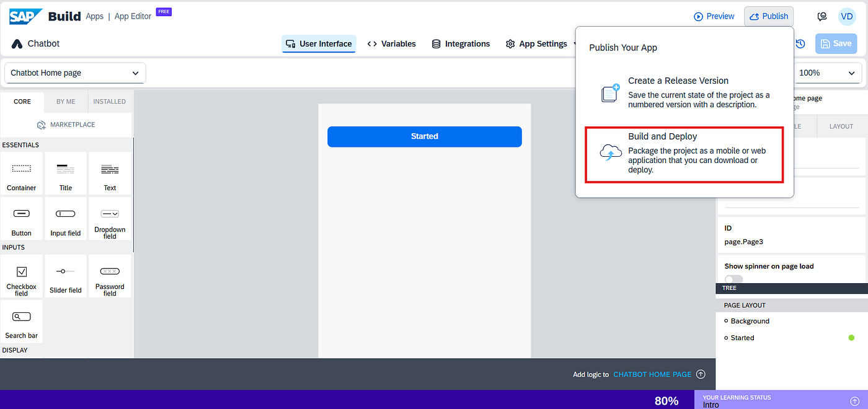Select the BY ME components tab
The height and width of the screenshot is (409, 868).
click(x=66, y=101)
